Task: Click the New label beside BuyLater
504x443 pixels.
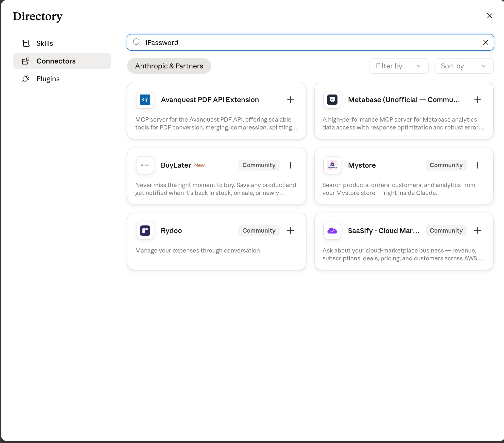Action: tap(199, 165)
